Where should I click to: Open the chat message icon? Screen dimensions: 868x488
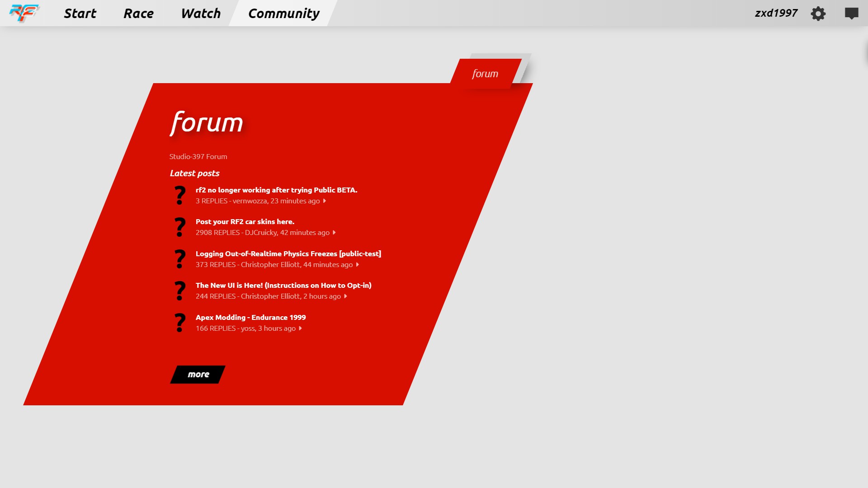pos(852,14)
